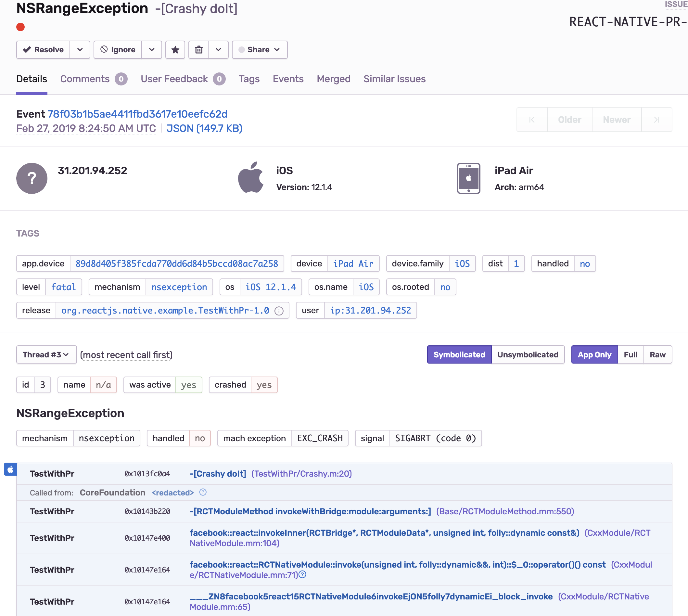Viewport: 688px width, 616px height.
Task: Click device.family tag value iOS
Action: (x=462, y=264)
